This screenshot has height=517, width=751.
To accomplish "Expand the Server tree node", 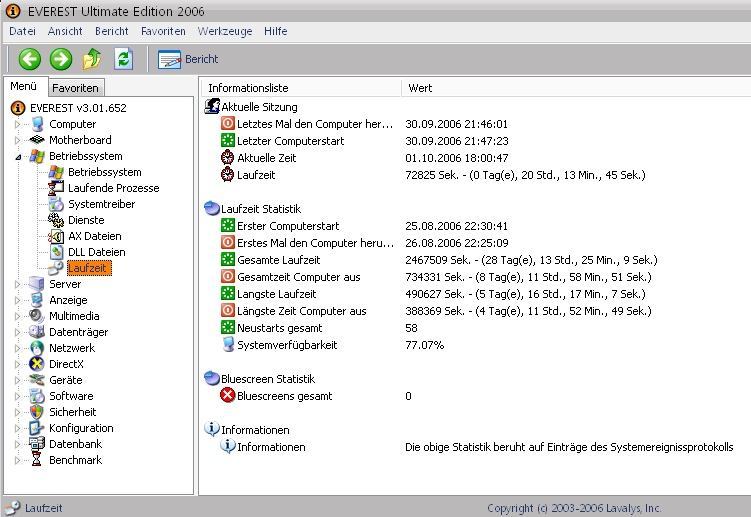I will pos(18,285).
